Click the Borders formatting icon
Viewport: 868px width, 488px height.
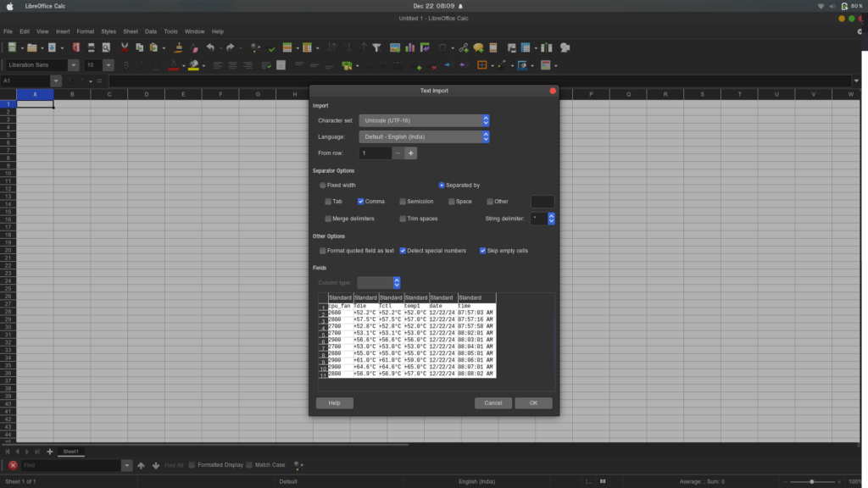point(482,65)
